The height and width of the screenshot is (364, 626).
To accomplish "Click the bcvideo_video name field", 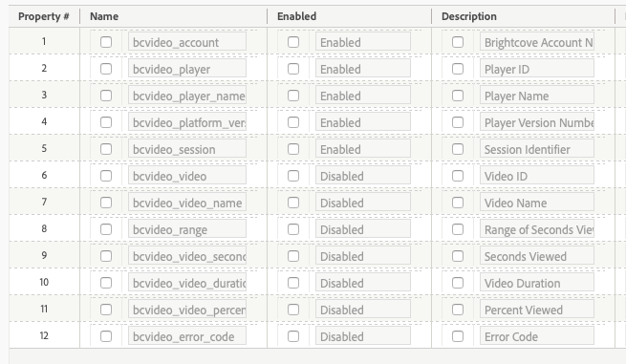I will point(187,176).
